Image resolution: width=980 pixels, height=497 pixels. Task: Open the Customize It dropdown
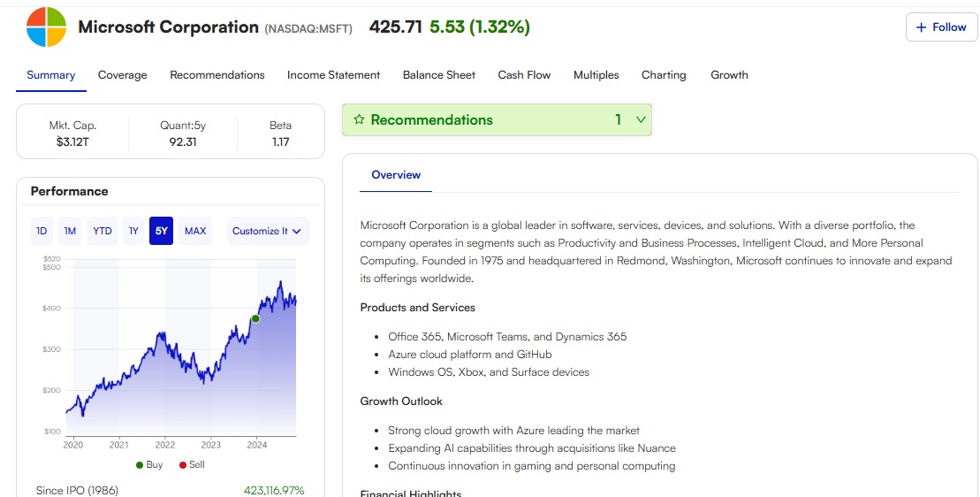click(x=267, y=231)
